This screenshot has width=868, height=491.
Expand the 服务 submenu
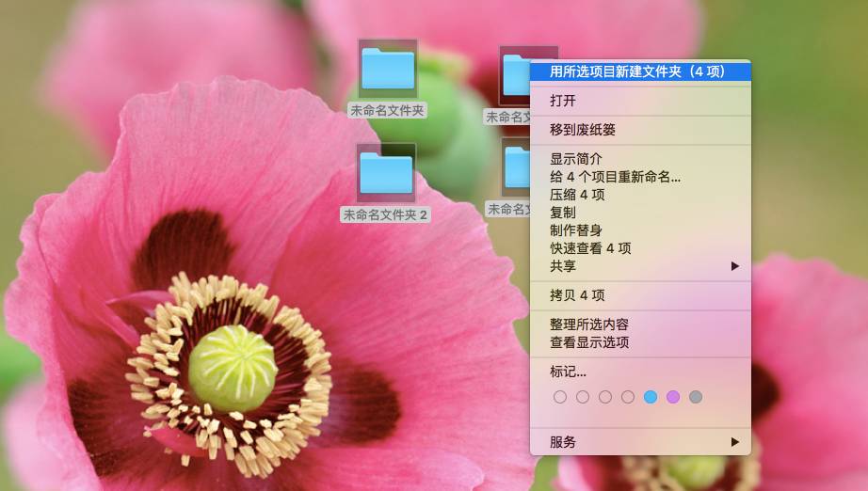tap(640, 442)
